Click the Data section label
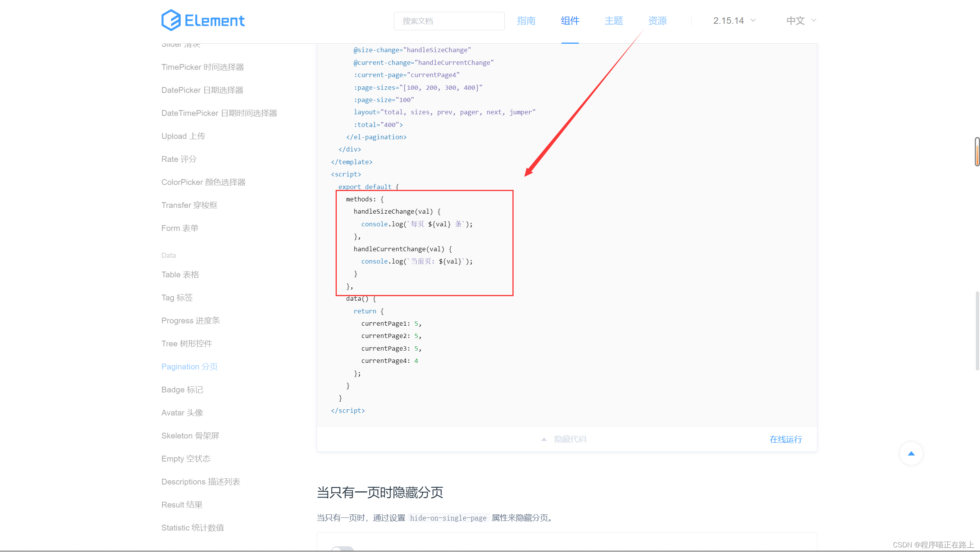 tap(168, 255)
